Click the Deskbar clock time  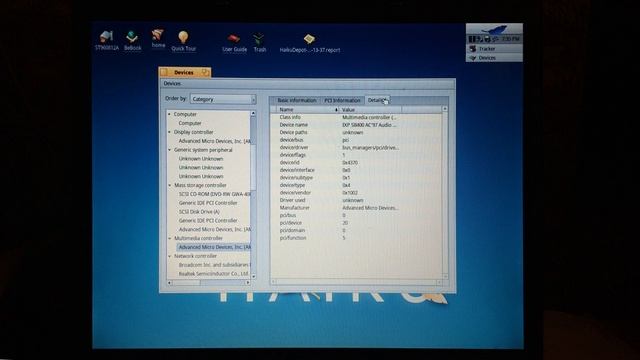(x=510, y=39)
